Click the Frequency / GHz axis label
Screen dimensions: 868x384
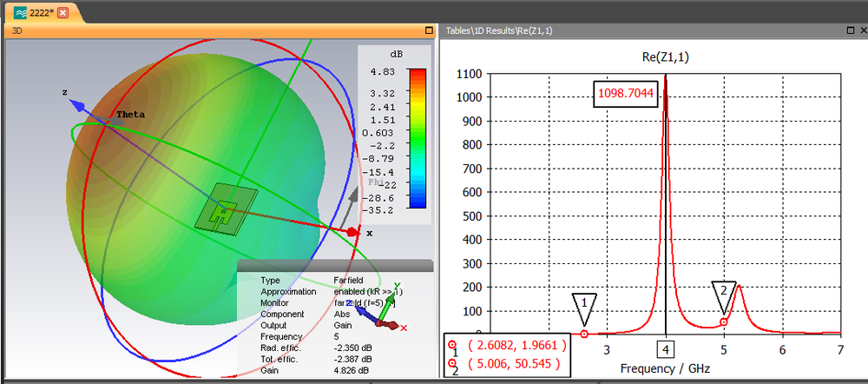pyautogui.click(x=665, y=368)
